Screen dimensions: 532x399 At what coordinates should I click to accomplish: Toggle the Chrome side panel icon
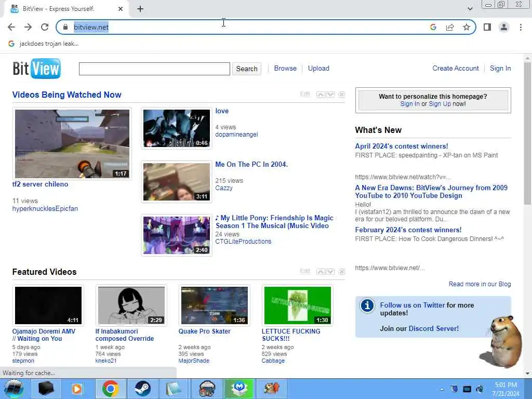pos(487,27)
